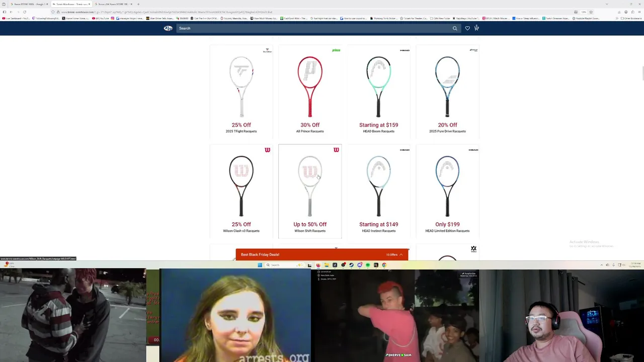Click the Prince brand logo on card
This screenshot has width=644, height=362.
336,50
